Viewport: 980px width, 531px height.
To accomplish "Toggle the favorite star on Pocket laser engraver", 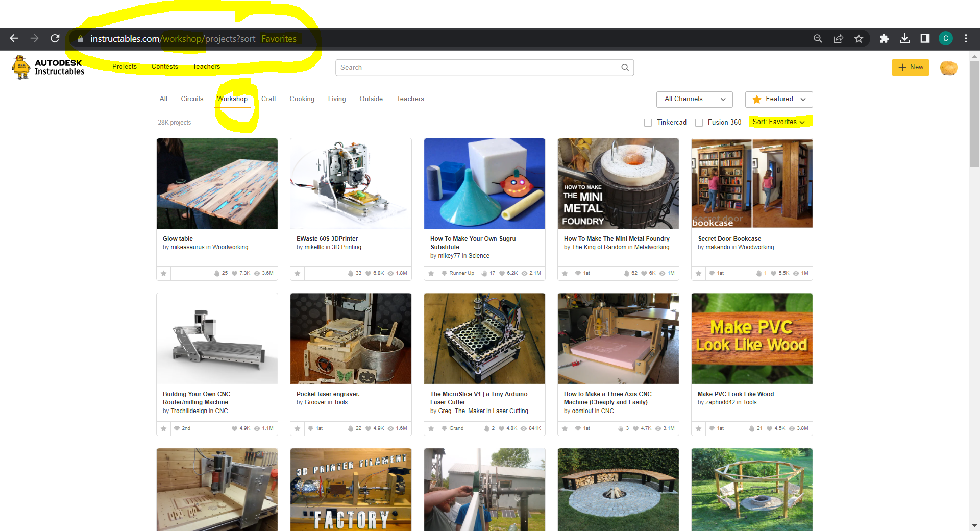I will tap(297, 428).
